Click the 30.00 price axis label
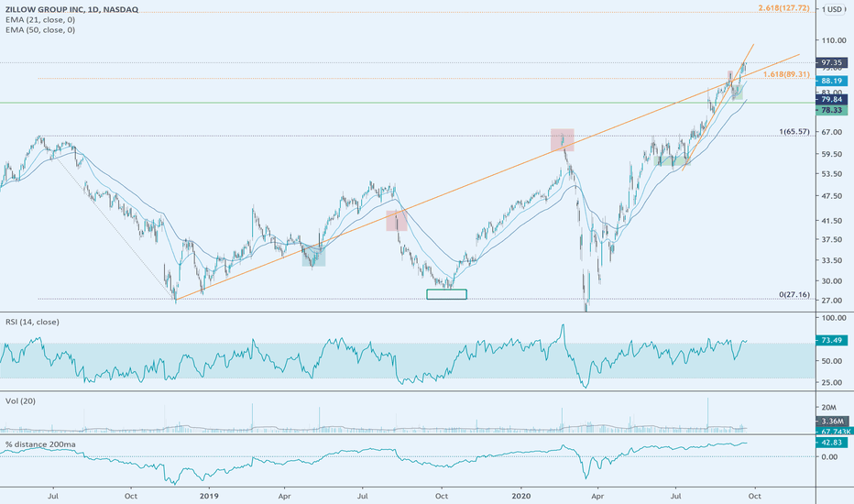The width and height of the screenshot is (854, 504). [x=833, y=281]
